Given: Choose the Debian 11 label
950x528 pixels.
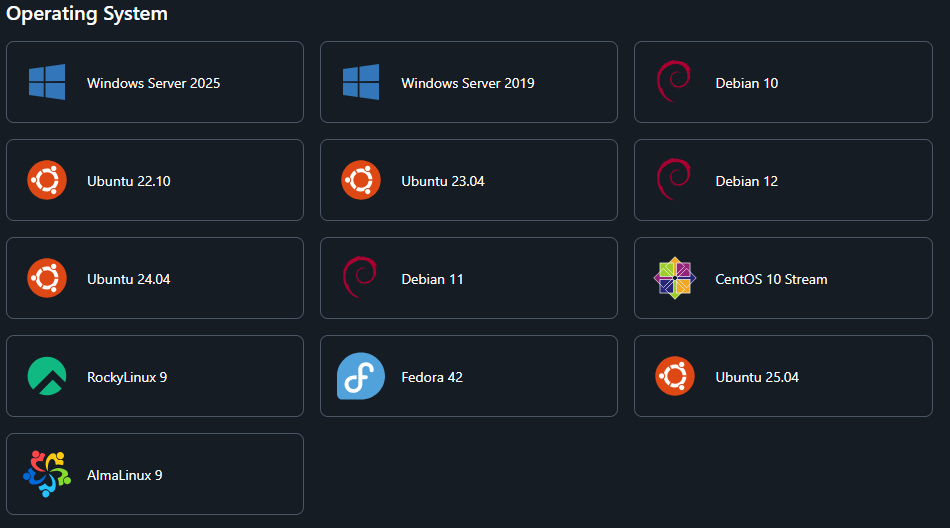Looking at the screenshot, I should [x=432, y=279].
